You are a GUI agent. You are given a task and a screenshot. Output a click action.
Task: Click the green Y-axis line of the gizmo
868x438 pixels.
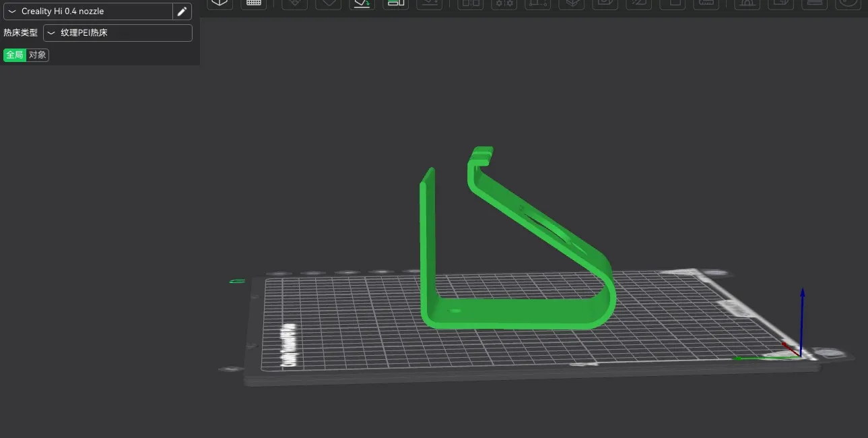(761, 358)
